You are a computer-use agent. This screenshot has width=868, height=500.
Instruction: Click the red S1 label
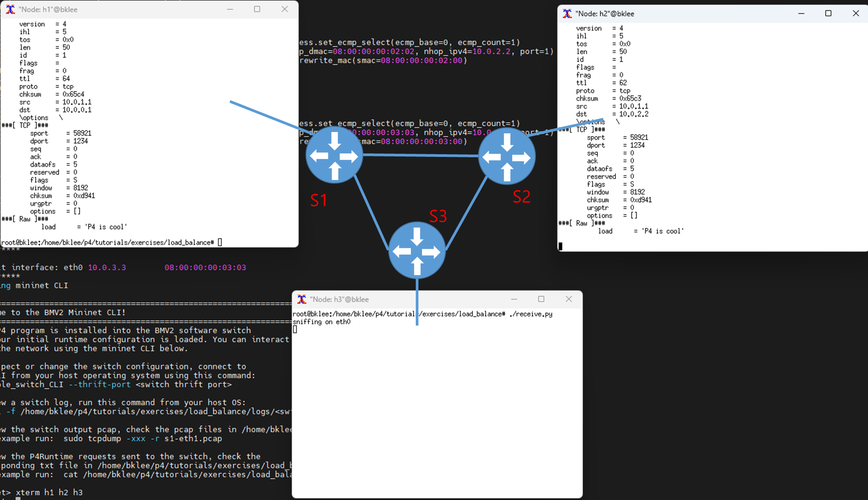click(318, 200)
